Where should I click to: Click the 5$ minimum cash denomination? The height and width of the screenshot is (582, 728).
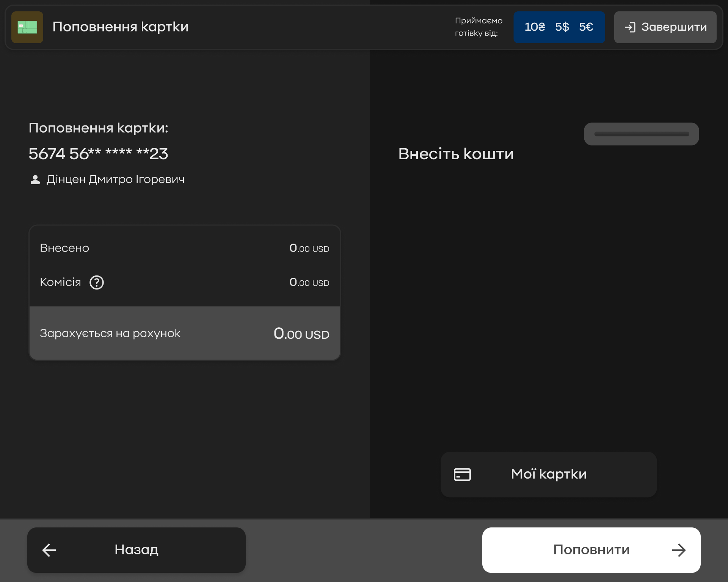(x=562, y=27)
